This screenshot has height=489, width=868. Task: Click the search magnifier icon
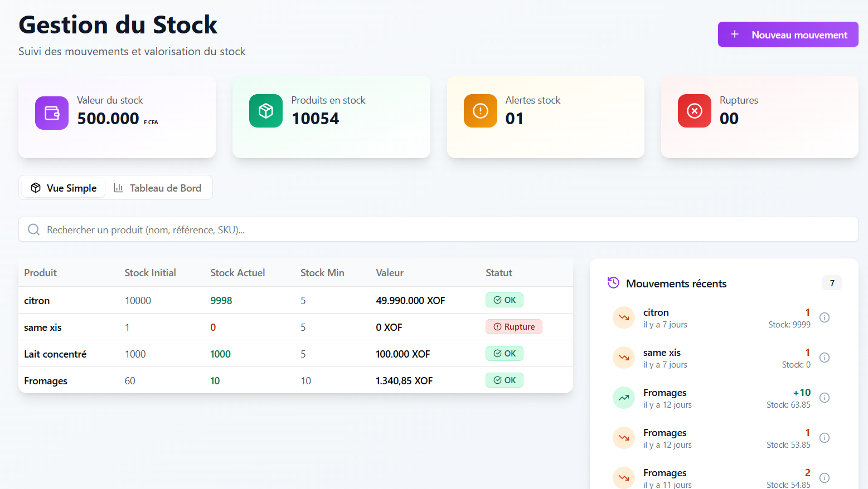click(x=33, y=229)
